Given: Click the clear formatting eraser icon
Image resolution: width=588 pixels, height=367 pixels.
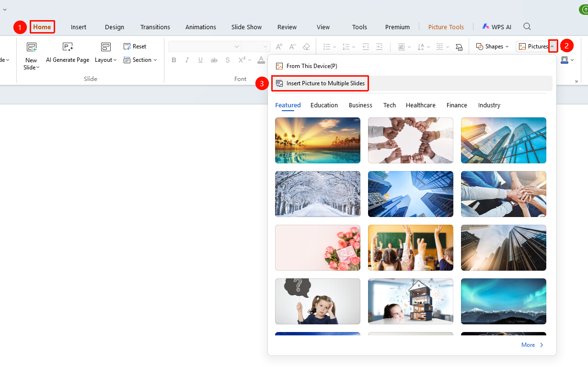Looking at the screenshot, I should [306, 46].
